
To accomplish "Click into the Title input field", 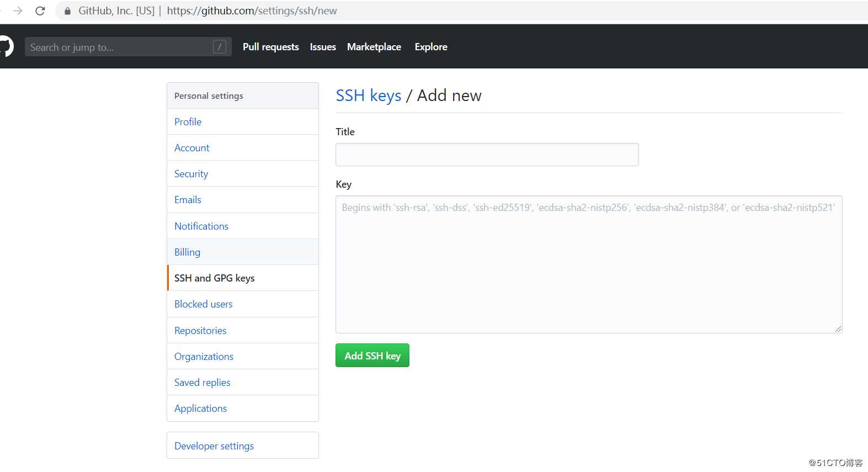I will pyautogui.click(x=487, y=155).
